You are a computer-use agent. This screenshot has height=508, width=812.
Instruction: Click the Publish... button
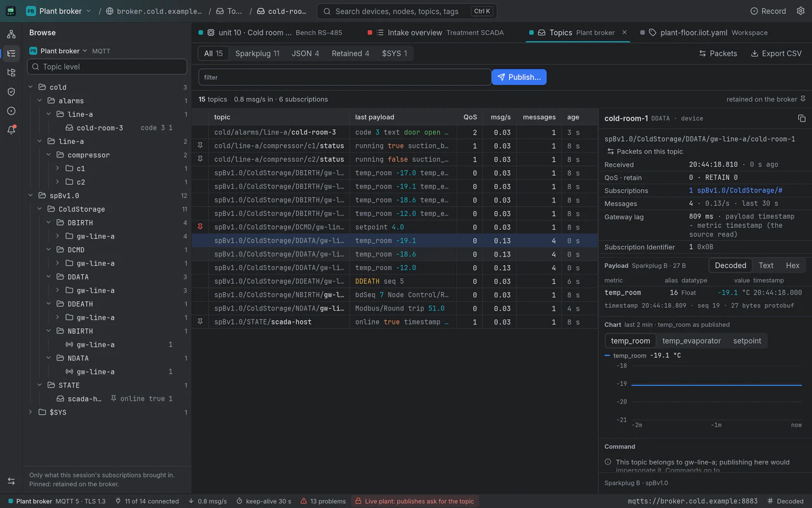coord(519,77)
